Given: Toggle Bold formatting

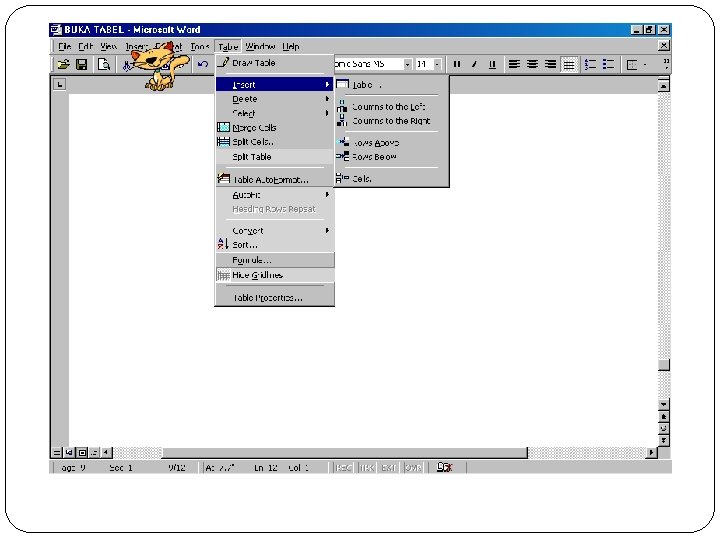Looking at the screenshot, I should point(456,64).
